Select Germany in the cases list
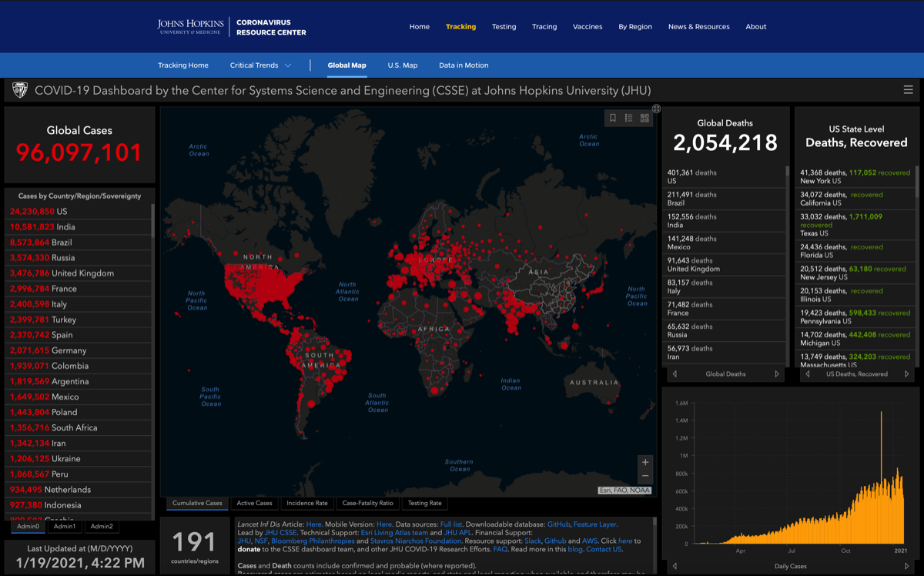Screen dimensions: 924x576 [79, 350]
